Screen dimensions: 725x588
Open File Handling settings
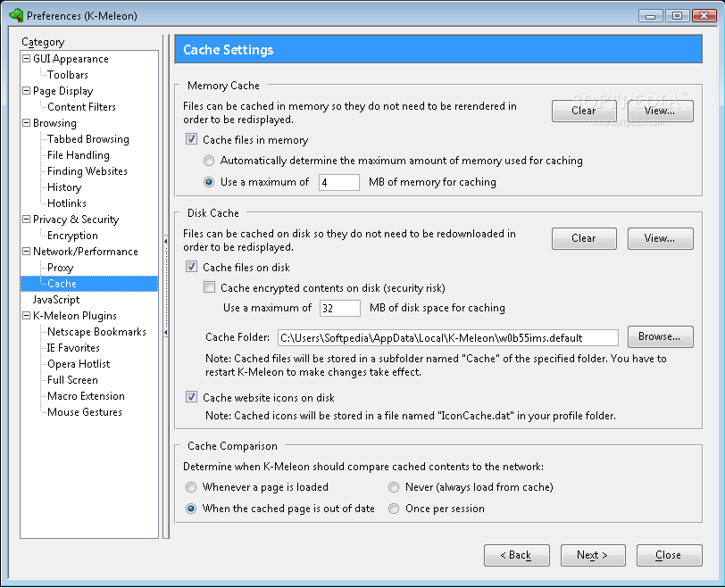pyautogui.click(x=79, y=155)
